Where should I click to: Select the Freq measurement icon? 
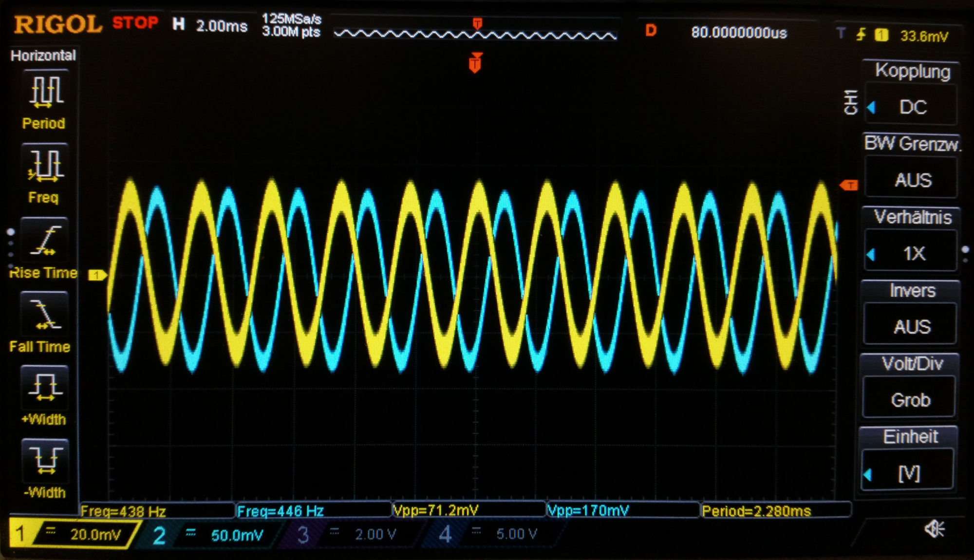(45, 165)
